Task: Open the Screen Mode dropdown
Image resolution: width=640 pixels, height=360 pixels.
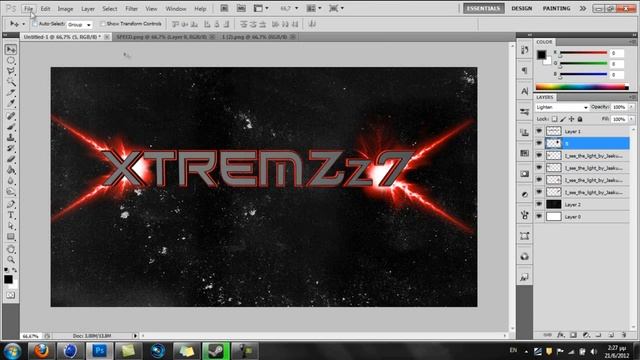Action: [x=336, y=8]
